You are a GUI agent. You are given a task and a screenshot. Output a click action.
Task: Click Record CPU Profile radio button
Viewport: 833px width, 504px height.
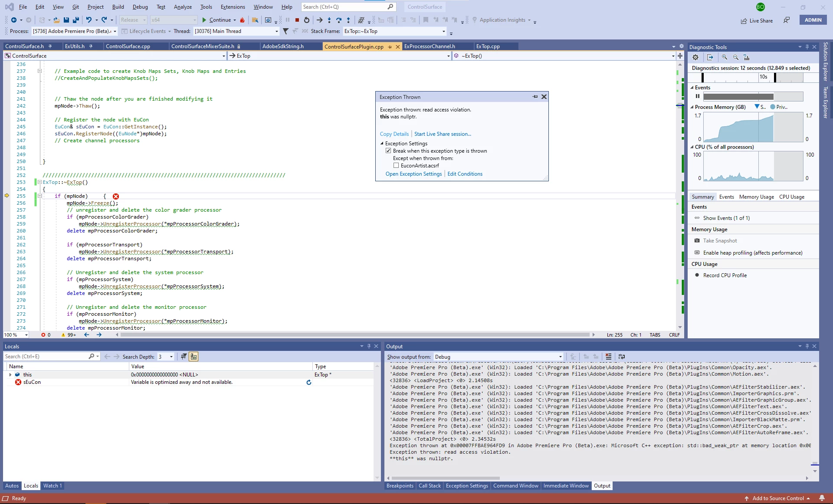click(697, 275)
